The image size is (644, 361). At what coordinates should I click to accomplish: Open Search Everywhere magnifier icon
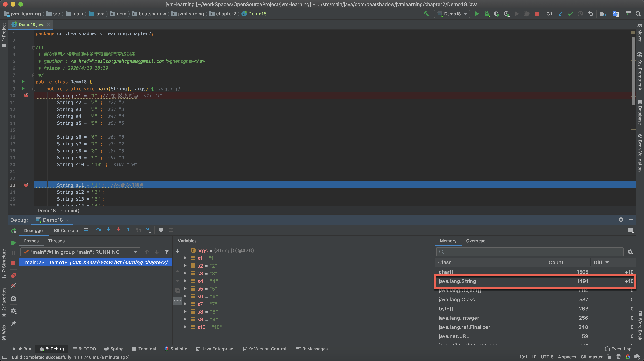[638, 14]
